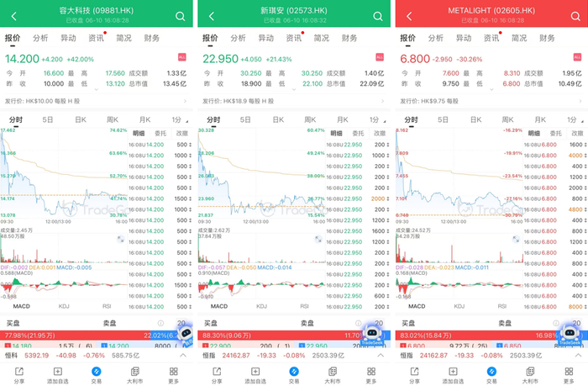The image size is (588, 391).
Task: Tap the 20 depth levels button on METALIGHT
Action: pos(577,323)
